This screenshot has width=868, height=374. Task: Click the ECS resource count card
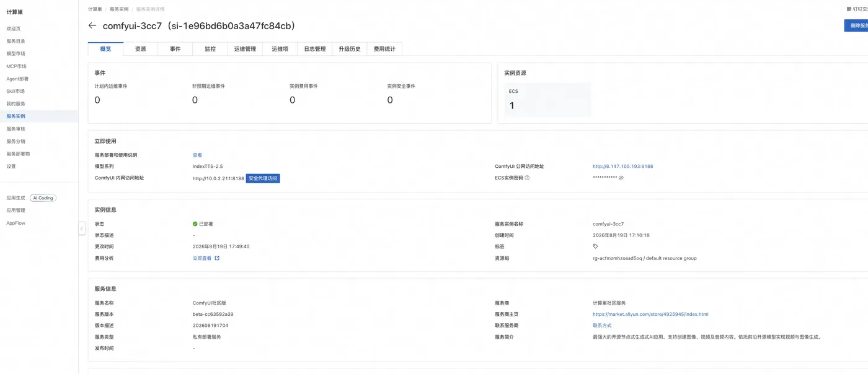pos(547,100)
